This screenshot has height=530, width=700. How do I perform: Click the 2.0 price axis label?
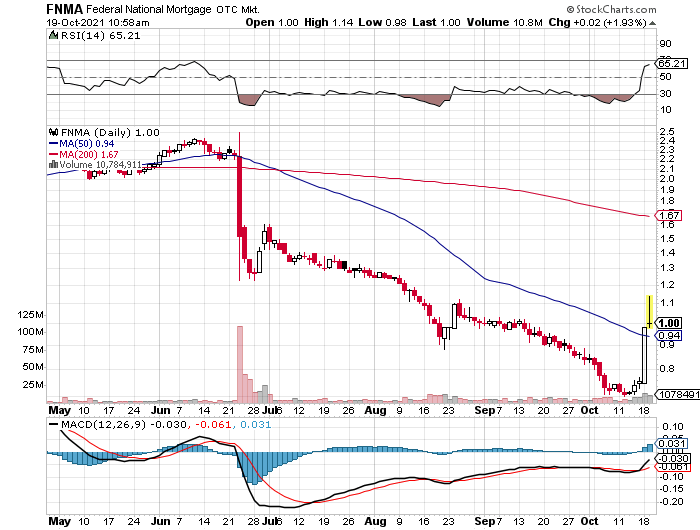pos(667,179)
